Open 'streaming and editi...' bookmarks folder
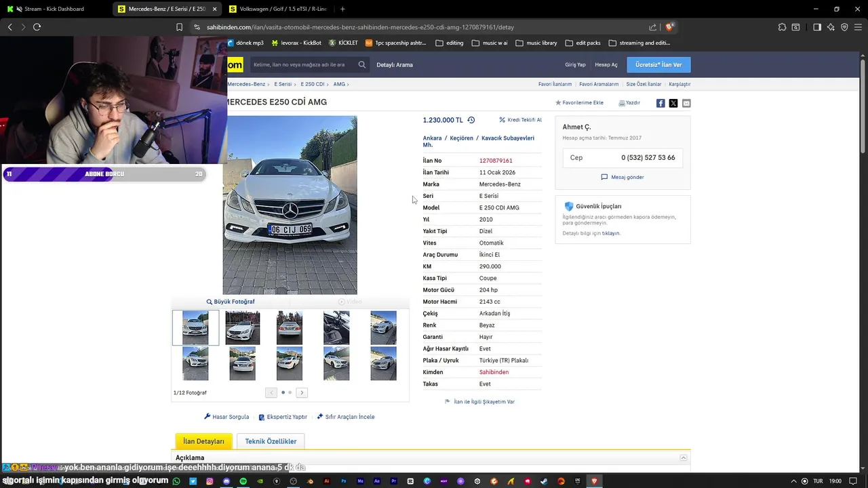Image resolution: width=868 pixels, height=488 pixels. tap(639, 43)
